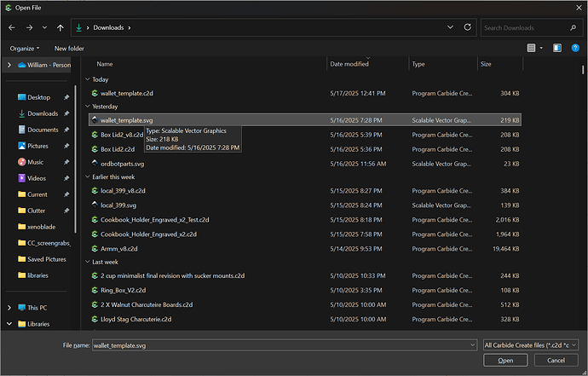Open the Clutter folder in sidebar
The height and width of the screenshot is (376, 588).
tap(36, 211)
